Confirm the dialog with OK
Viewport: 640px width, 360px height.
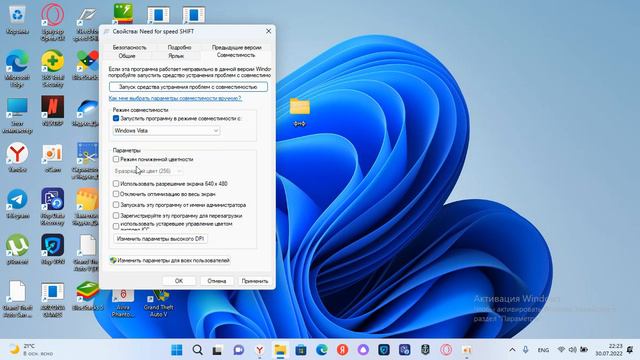point(179,281)
